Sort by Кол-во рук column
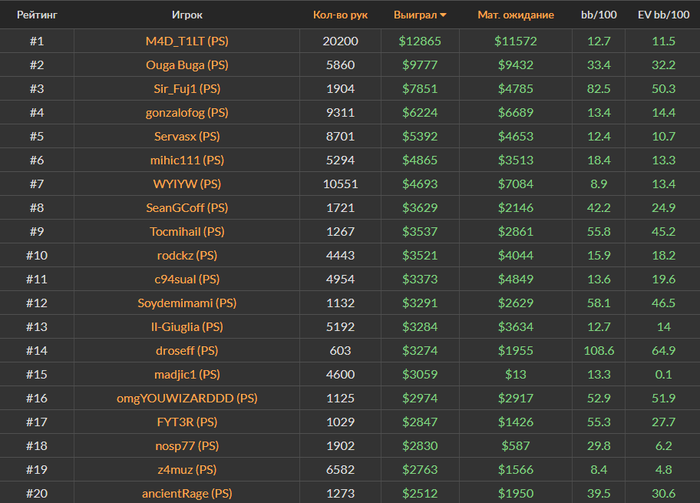The image size is (700, 503). 340,15
